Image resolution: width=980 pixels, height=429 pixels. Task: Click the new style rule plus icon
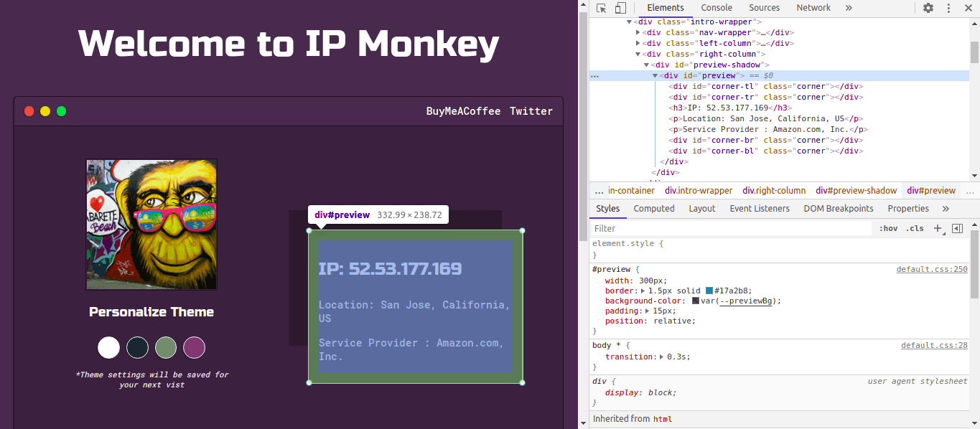pyautogui.click(x=938, y=228)
